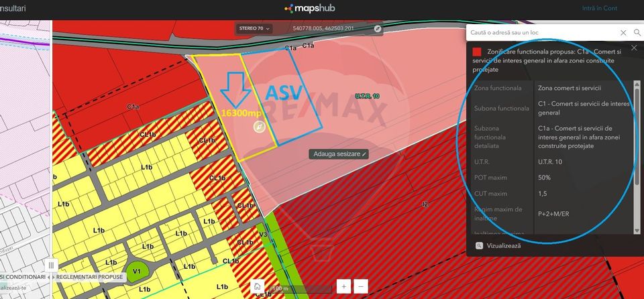
Task: Close the zoning info popup
Action: click(x=634, y=48)
